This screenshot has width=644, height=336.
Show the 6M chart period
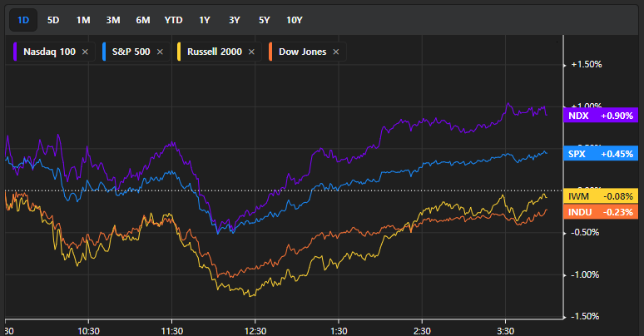(142, 19)
